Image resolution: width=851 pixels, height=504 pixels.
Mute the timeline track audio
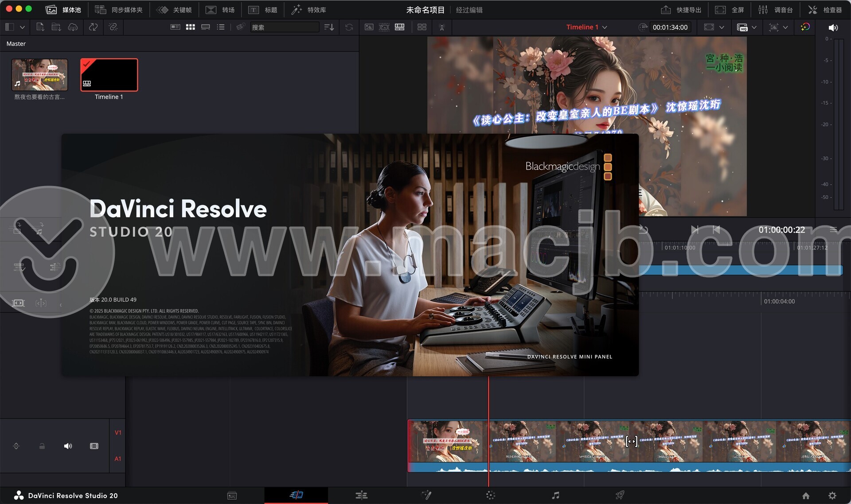[68, 446]
